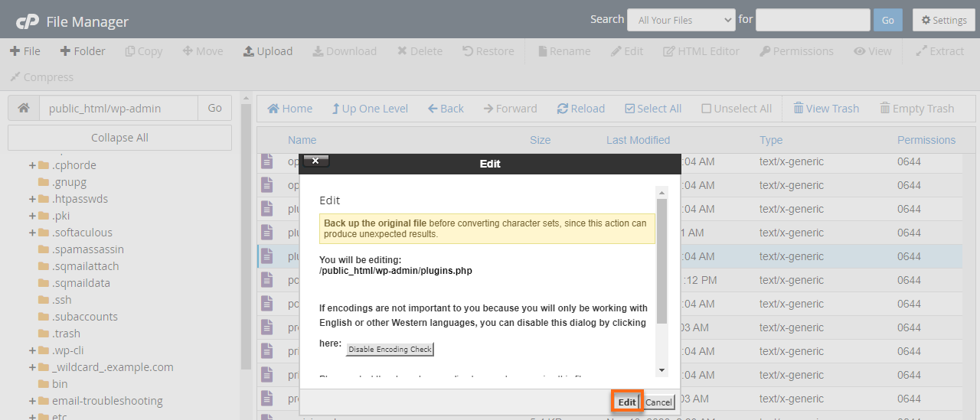The width and height of the screenshot is (980, 420).
Task: Click the Forward navigation button
Action: coord(510,109)
